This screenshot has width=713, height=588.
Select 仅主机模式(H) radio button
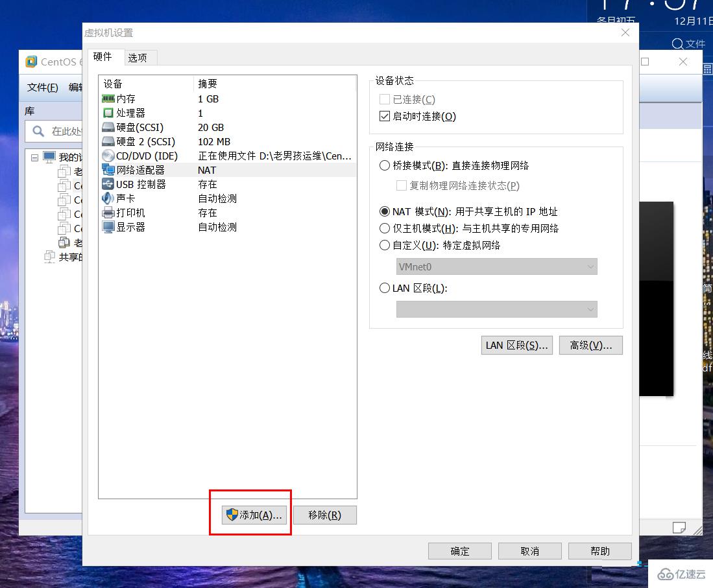click(385, 228)
